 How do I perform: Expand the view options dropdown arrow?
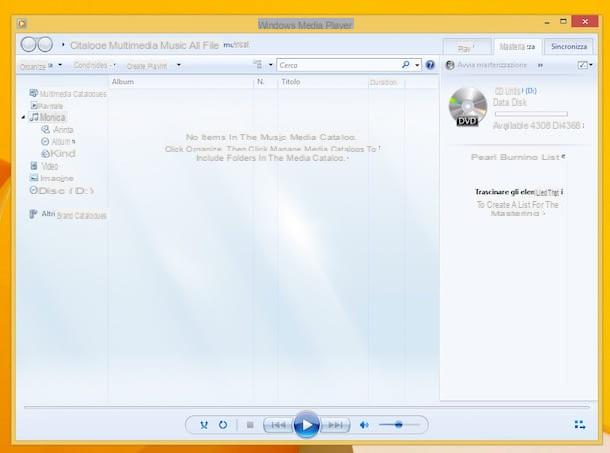(270, 65)
